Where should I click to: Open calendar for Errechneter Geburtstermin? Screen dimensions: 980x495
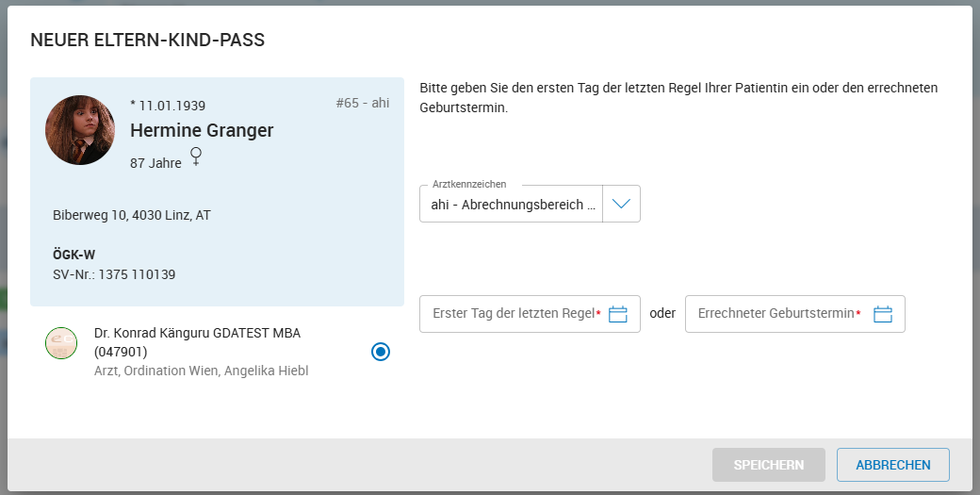coord(883,314)
